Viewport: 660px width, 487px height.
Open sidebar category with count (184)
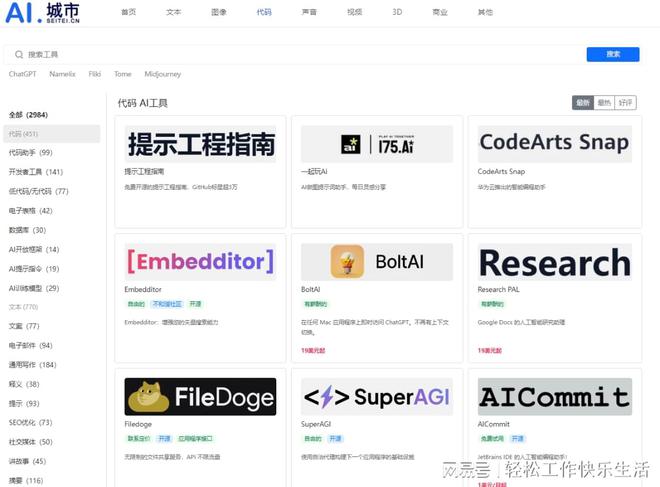tap(32, 365)
